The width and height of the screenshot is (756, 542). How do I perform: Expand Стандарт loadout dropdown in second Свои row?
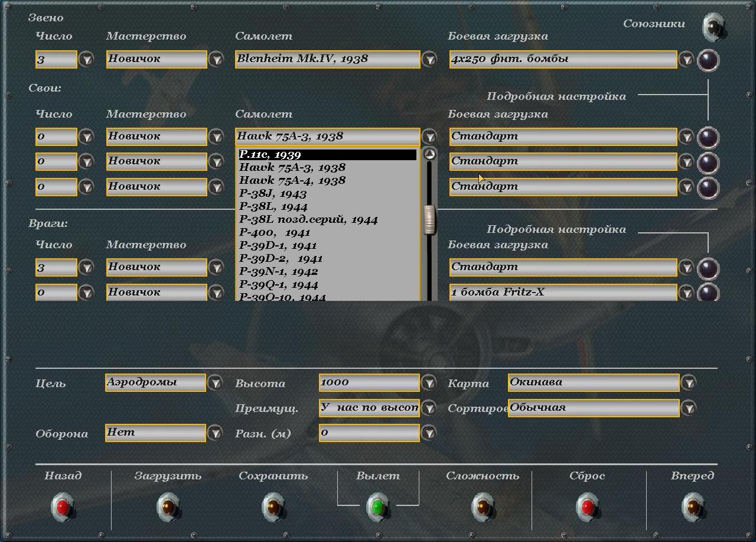[686, 162]
